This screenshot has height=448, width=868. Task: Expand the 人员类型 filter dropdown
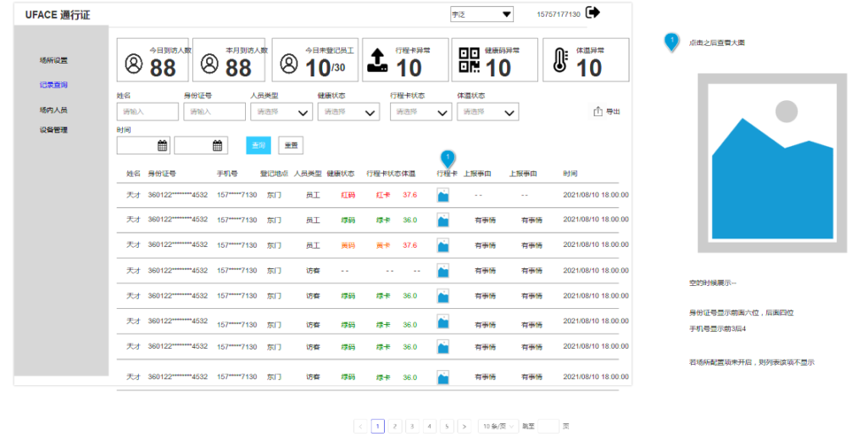[x=281, y=112]
